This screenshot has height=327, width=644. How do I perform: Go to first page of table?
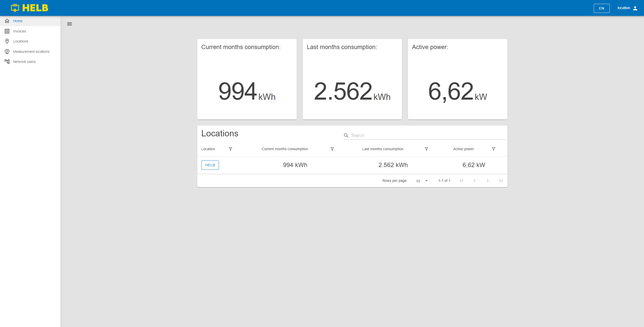(462, 181)
